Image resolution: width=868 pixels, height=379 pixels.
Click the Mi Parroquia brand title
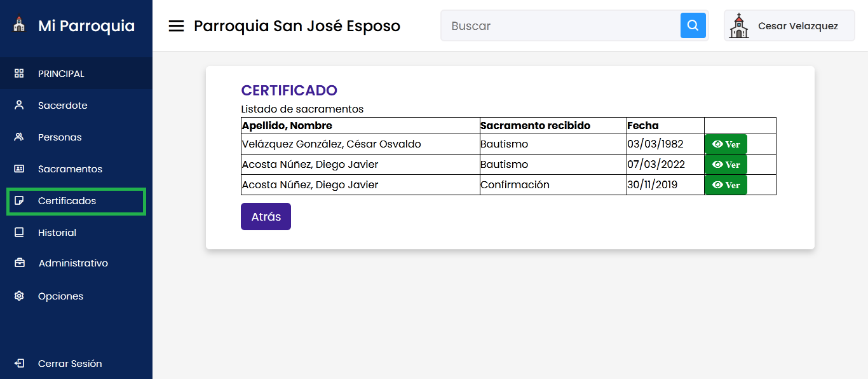pos(86,26)
